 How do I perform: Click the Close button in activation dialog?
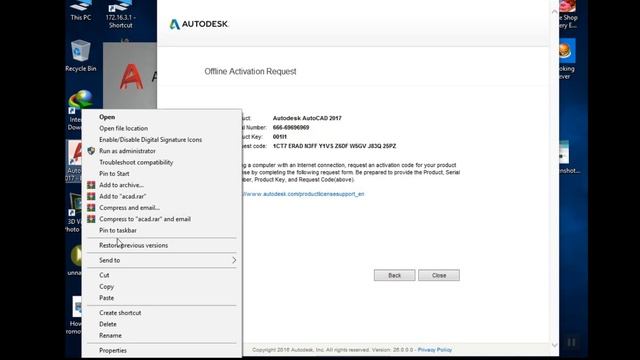pos(439,276)
